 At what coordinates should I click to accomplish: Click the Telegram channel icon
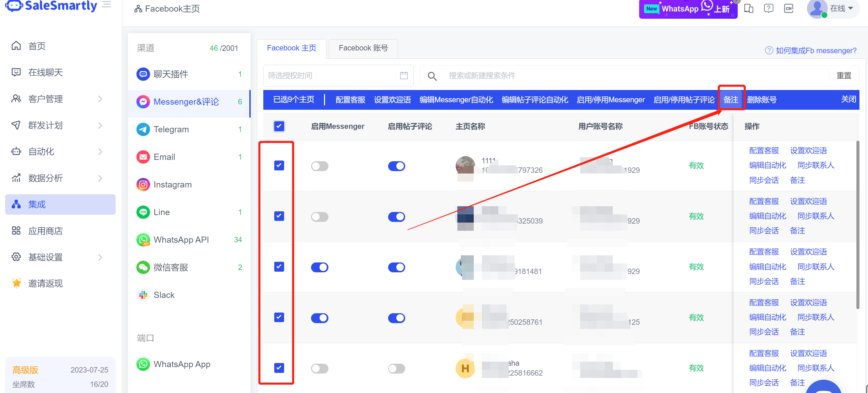click(x=143, y=130)
